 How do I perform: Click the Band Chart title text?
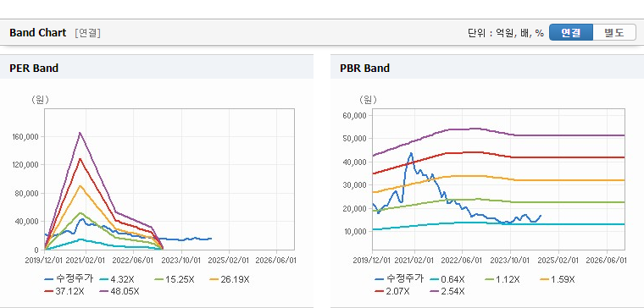click(x=38, y=33)
